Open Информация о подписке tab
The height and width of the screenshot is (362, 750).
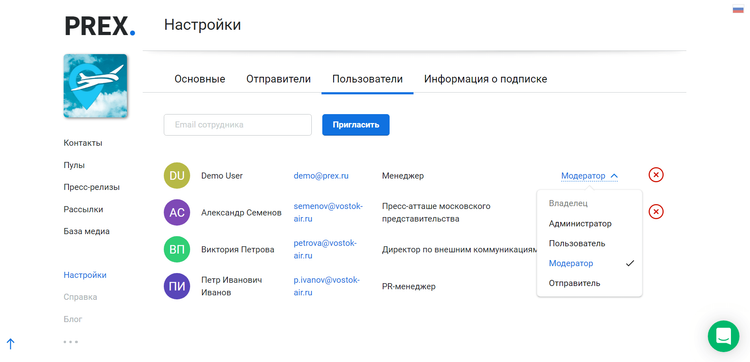(485, 79)
